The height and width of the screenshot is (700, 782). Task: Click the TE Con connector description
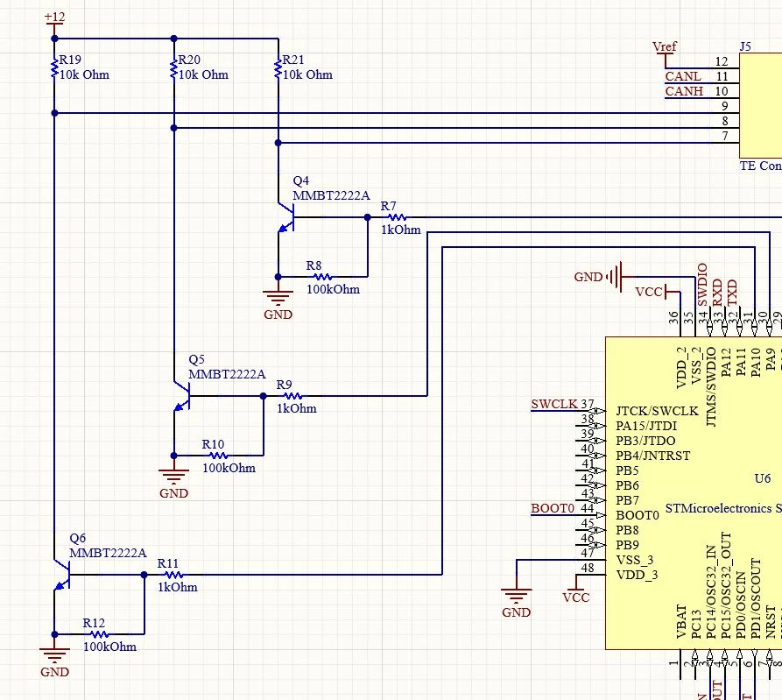coord(761,166)
